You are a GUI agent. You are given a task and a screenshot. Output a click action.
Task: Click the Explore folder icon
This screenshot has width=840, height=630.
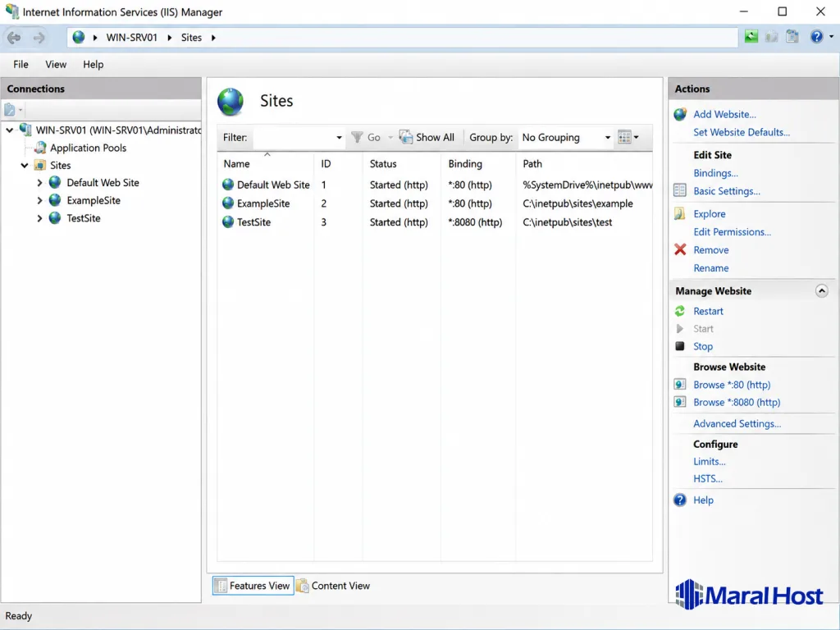tap(680, 214)
